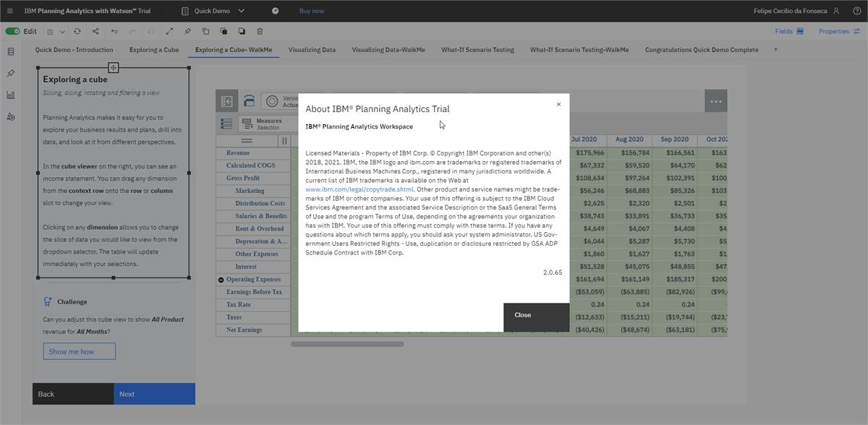The image size is (868, 425).
Task: Open the save options dropdown arrow
Action: coord(62,32)
